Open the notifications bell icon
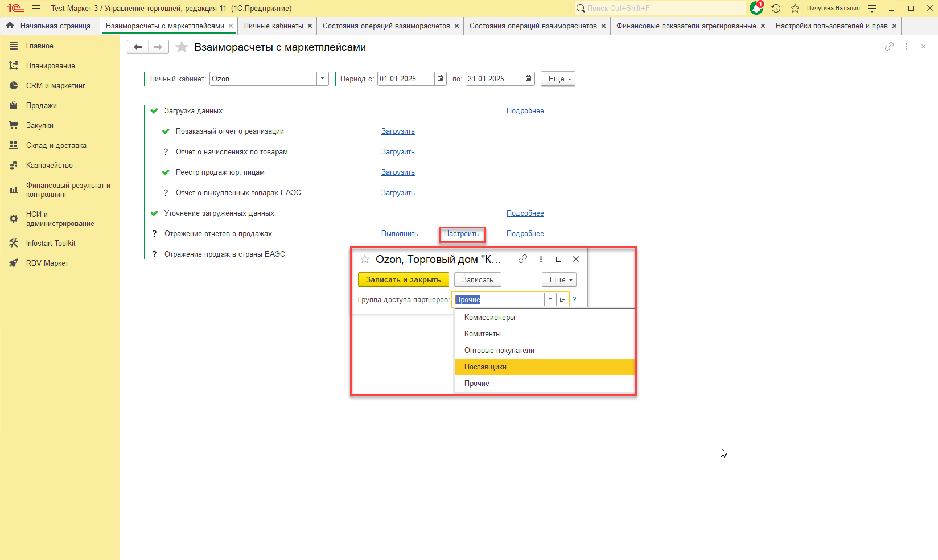Screen dimensions: 938x560 [x=756, y=8]
